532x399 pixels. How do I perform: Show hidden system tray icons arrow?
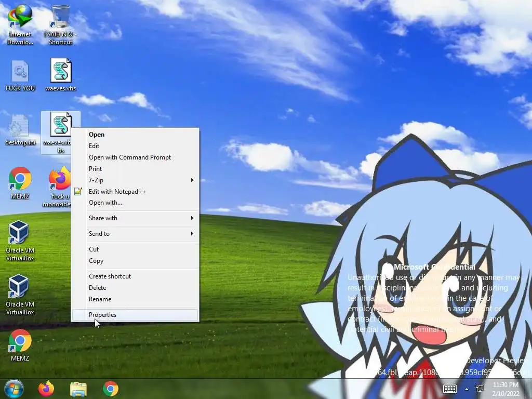point(467,389)
